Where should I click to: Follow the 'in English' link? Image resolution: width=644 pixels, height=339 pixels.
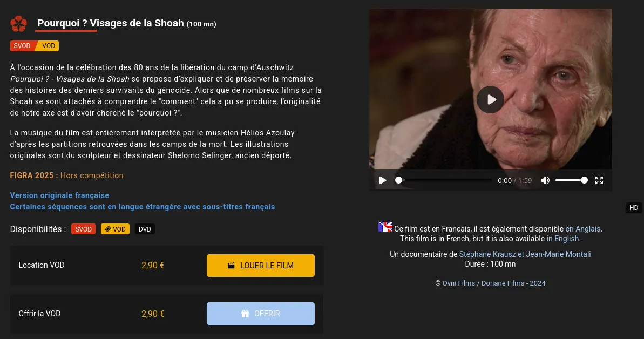562,239
